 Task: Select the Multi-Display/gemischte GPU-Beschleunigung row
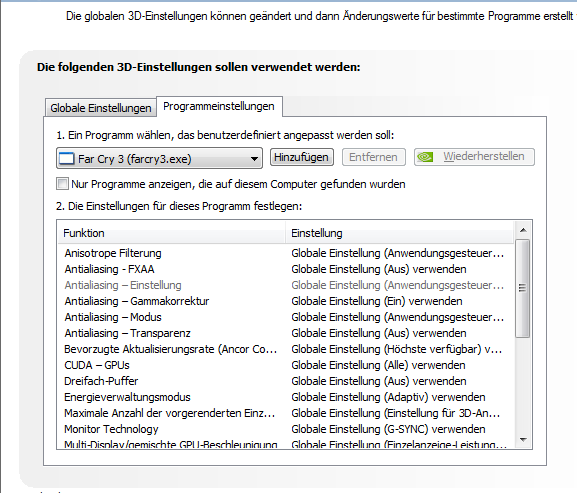pyautogui.click(x=286, y=444)
